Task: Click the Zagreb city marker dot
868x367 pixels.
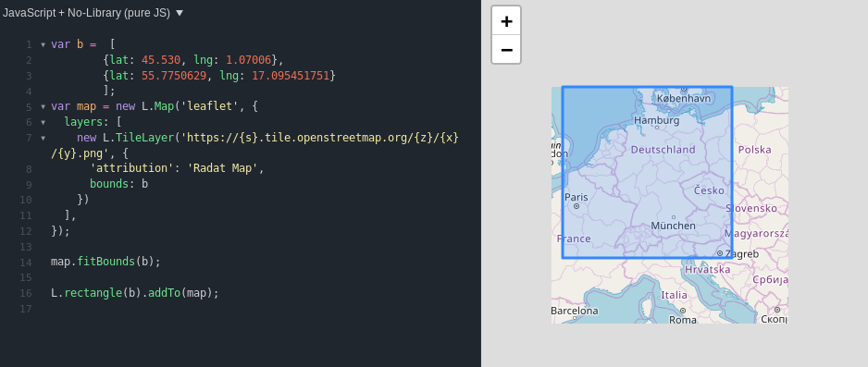Action: click(x=720, y=253)
